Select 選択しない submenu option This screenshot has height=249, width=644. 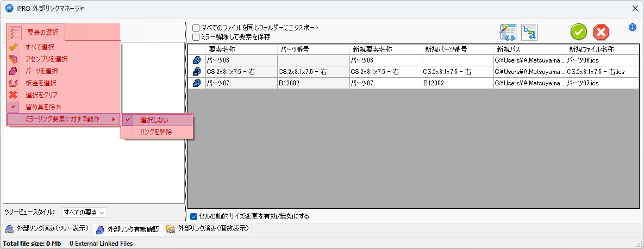[157, 120]
